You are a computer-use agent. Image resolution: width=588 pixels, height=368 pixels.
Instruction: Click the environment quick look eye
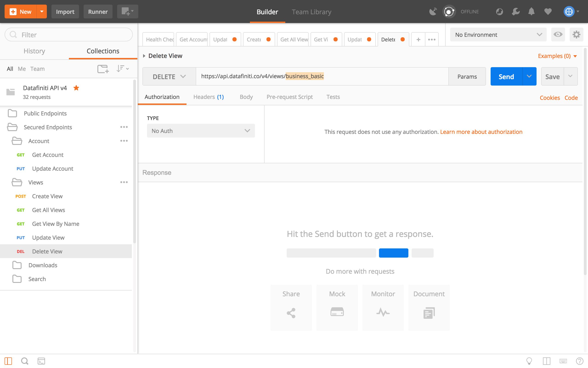tap(558, 34)
